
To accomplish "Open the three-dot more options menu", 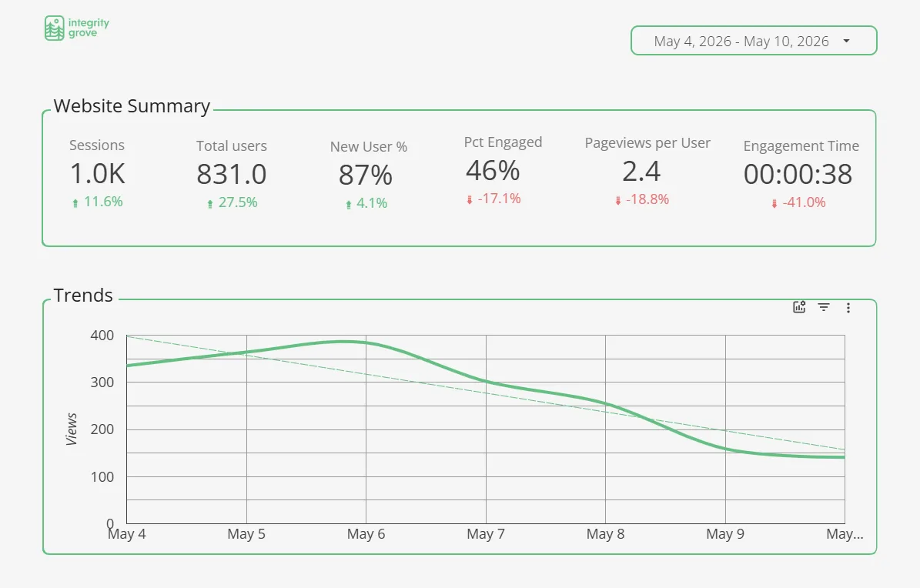I will [x=848, y=308].
